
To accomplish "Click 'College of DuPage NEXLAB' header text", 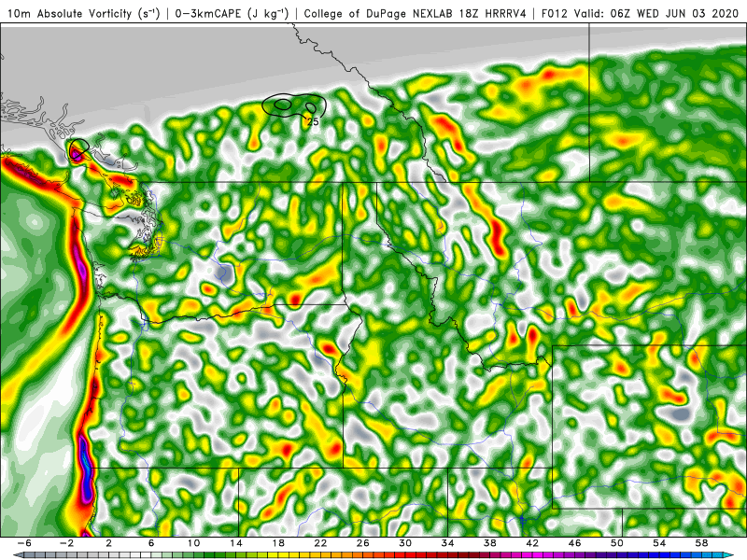I will (x=379, y=14).
